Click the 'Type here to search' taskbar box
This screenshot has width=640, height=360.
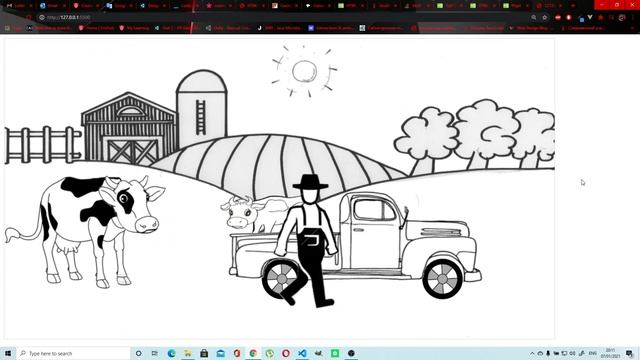coord(73,353)
